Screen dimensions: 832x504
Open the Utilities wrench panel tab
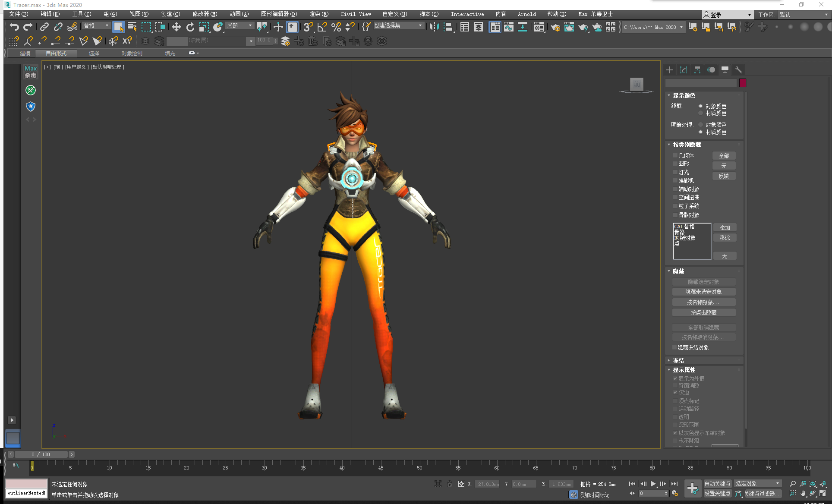(x=738, y=70)
